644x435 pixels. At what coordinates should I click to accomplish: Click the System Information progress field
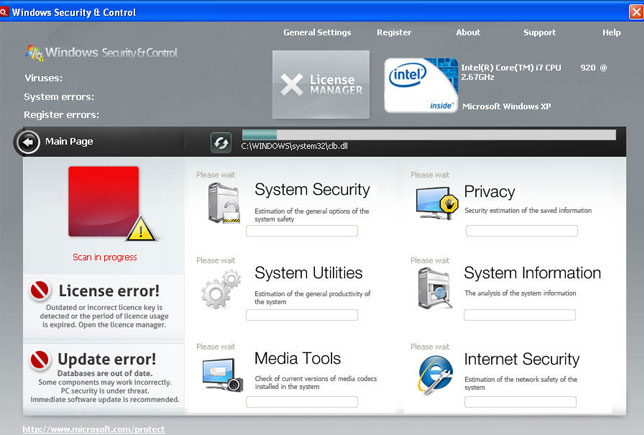point(520,315)
